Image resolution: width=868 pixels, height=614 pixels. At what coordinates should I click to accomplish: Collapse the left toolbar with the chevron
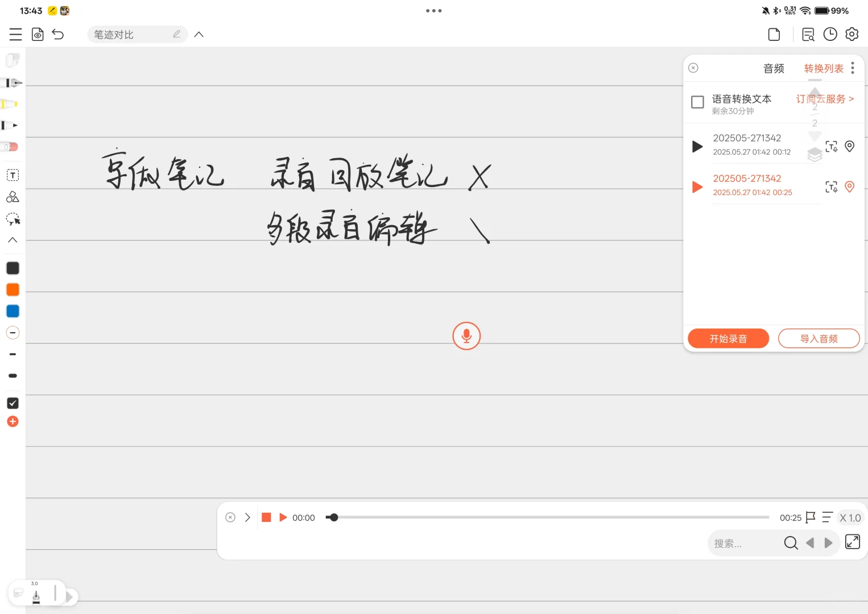pyautogui.click(x=11, y=240)
